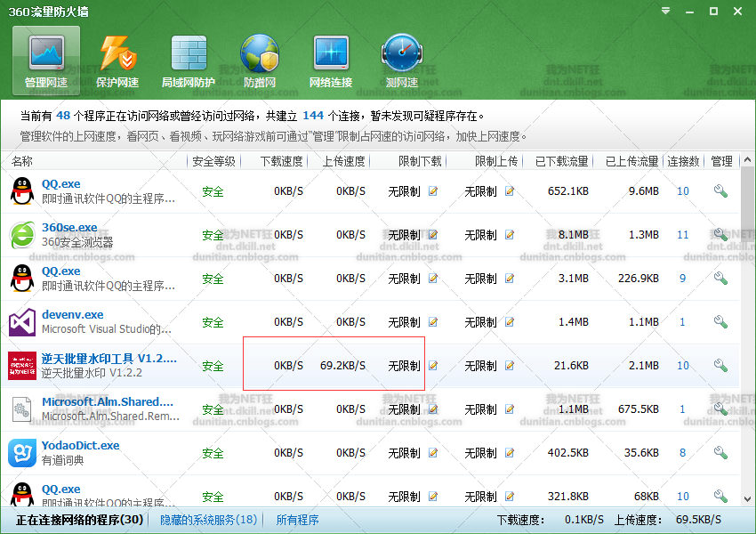This screenshot has width=756, height=534.
Task: Sort by 限制上传 column header
Action: [x=496, y=161]
